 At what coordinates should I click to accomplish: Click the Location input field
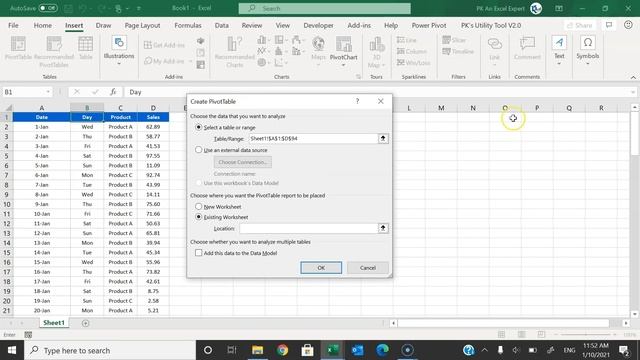click(x=309, y=228)
